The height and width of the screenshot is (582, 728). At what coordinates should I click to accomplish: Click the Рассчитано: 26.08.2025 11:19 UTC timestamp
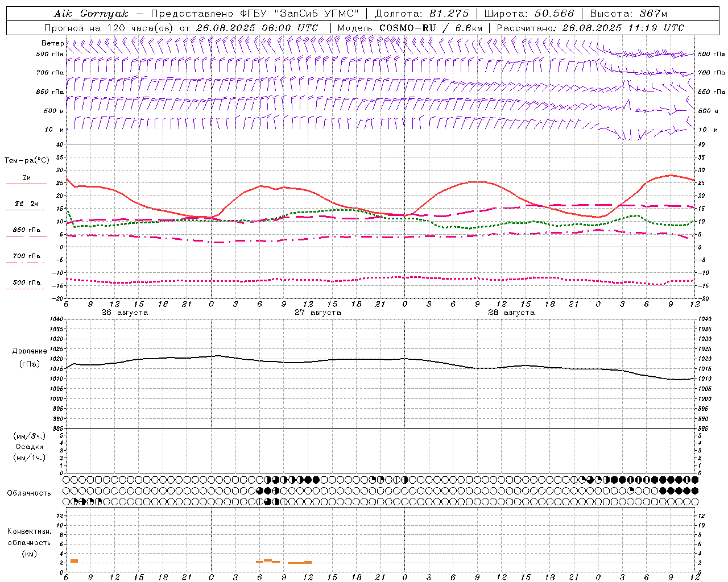click(590, 28)
